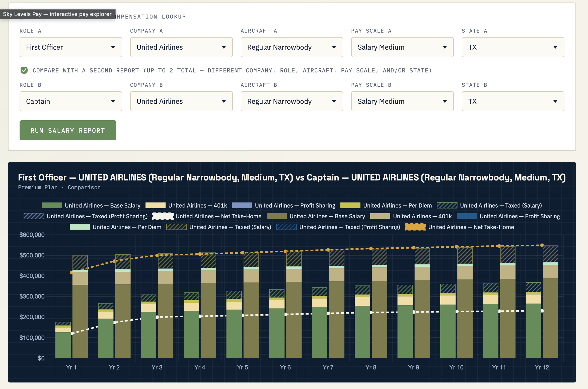
Task: Click the white Net Take-Home point at Yr 1
Action: pyautogui.click(x=72, y=333)
